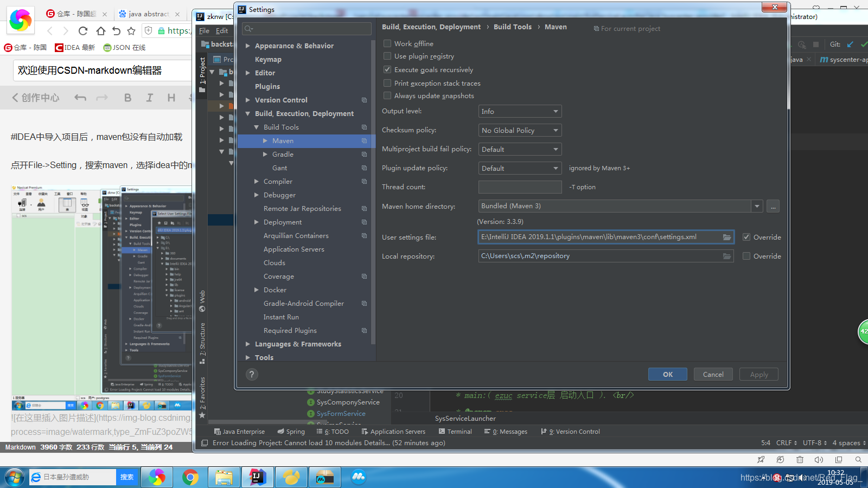This screenshot has width=868, height=488.
Task: Open the Checksum policy dropdown
Action: pyautogui.click(x=520, y=130)
